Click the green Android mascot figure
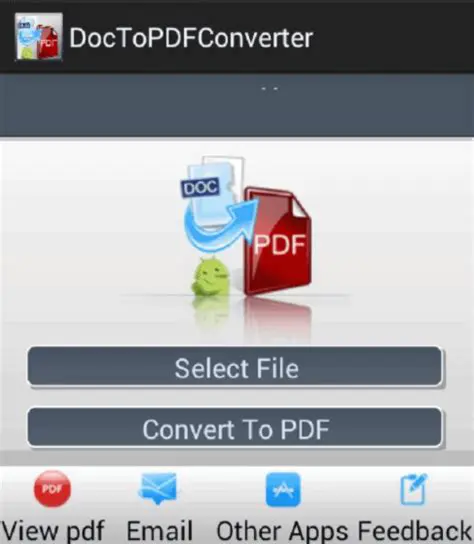474x544 pixels. coord(210,276)
